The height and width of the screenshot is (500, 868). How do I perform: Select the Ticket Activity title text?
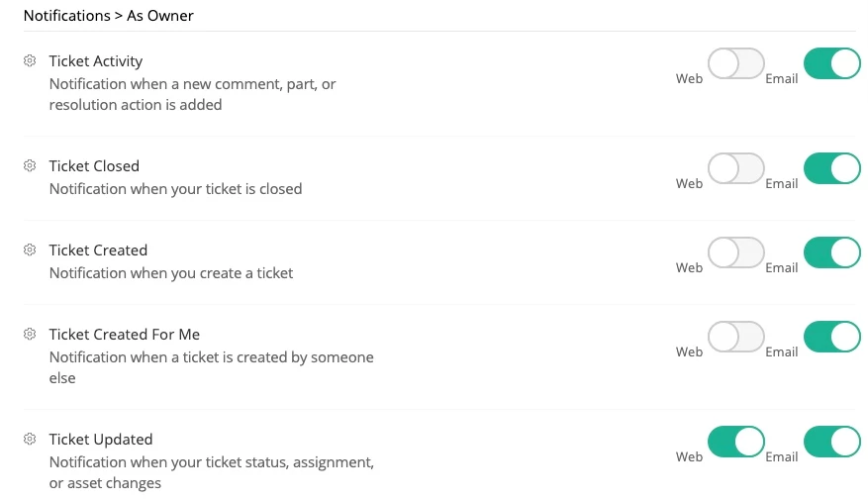click(96, 61)
